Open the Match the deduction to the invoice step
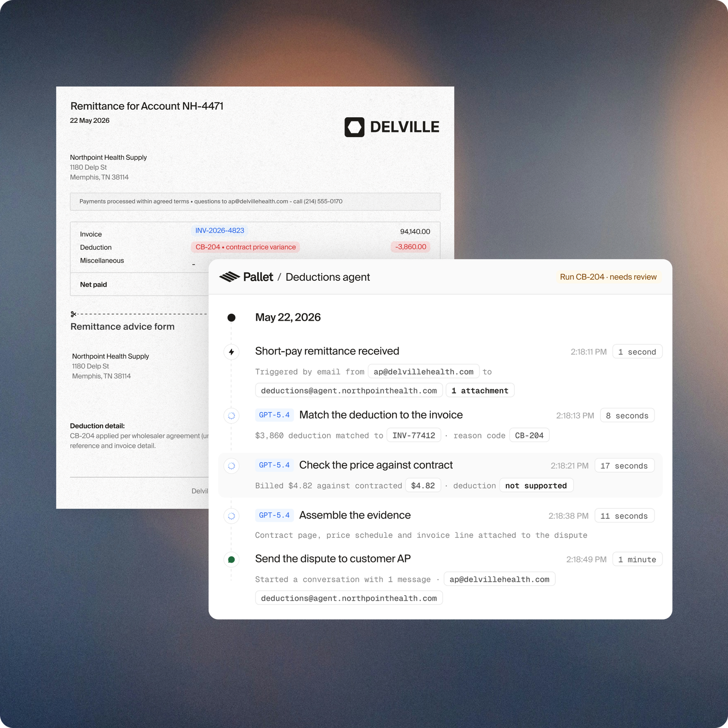 (x=381, y=415)
